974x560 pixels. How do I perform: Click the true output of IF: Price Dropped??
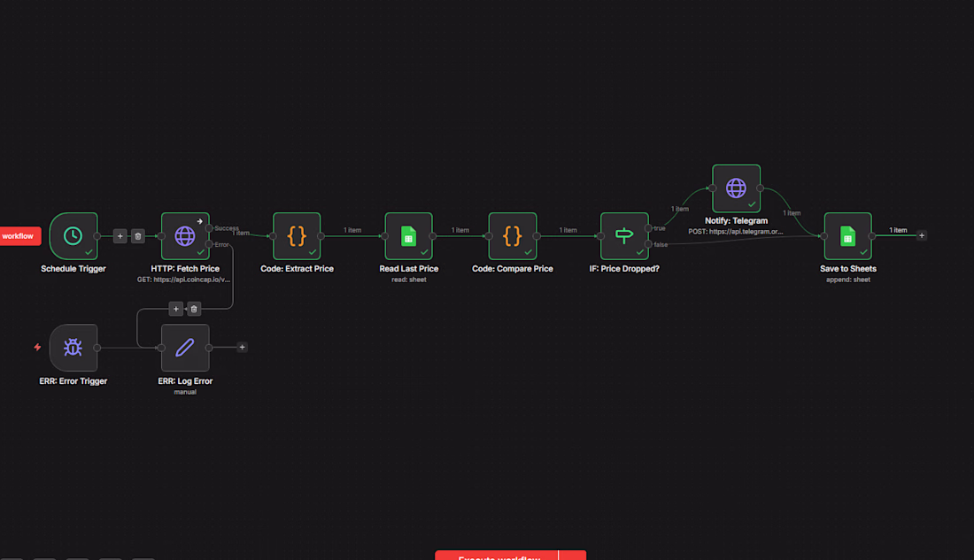pos(648,228)
